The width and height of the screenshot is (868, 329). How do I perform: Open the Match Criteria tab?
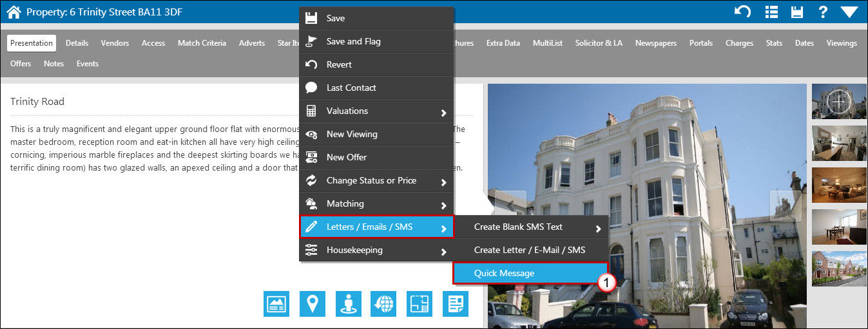pyautogui.click(x=202, y=43)
